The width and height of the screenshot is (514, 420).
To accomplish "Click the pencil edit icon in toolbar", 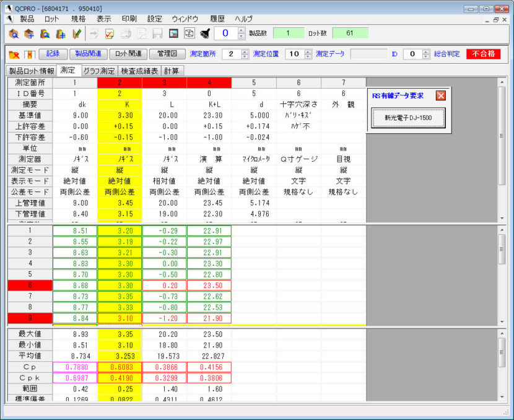I will point(77,33).
